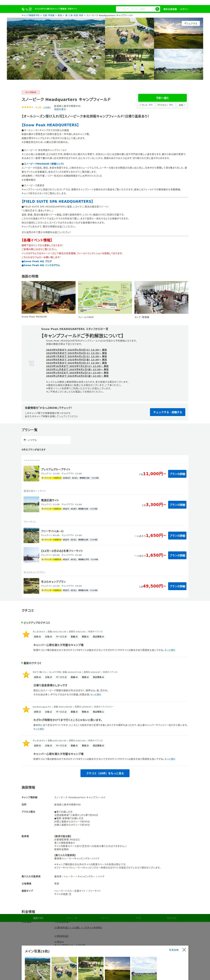Expand もっと読む in 日帰り温泉 review
This screenshot has height=980, width=210.
click(x=96, y=695)
